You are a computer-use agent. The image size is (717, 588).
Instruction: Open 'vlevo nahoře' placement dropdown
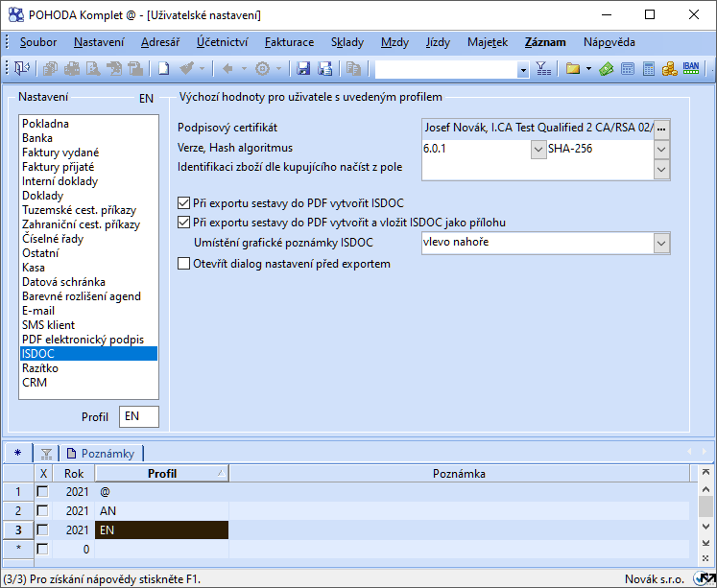pyautogui.click(x=661, y=243)
